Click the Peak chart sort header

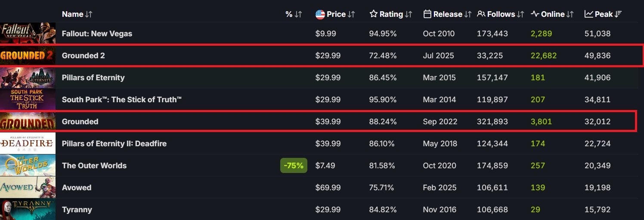tap(603, 14)
